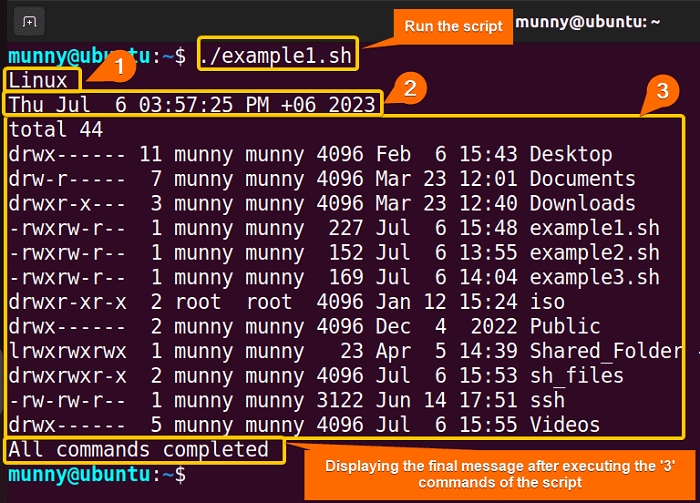The width and height of the screenshot is (700, 503).
Task: Select time 15:43 in Desktop row
Action: [x=488, y=154]
